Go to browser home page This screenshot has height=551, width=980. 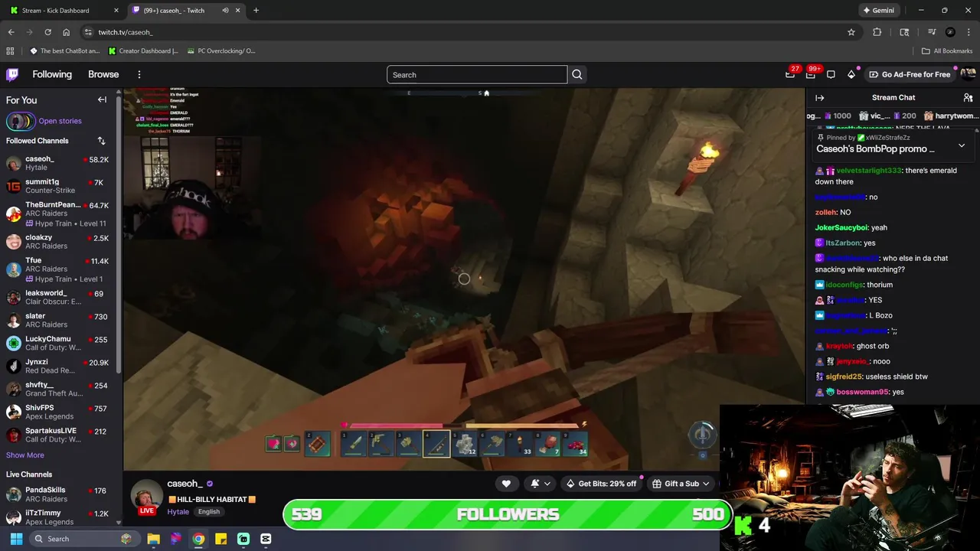click(67, 32)
